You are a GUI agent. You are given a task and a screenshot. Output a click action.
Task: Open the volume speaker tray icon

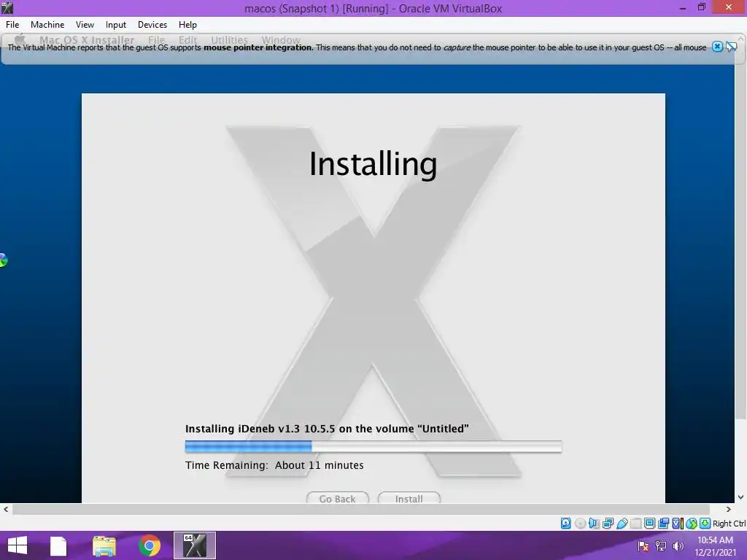click(678, 546)
